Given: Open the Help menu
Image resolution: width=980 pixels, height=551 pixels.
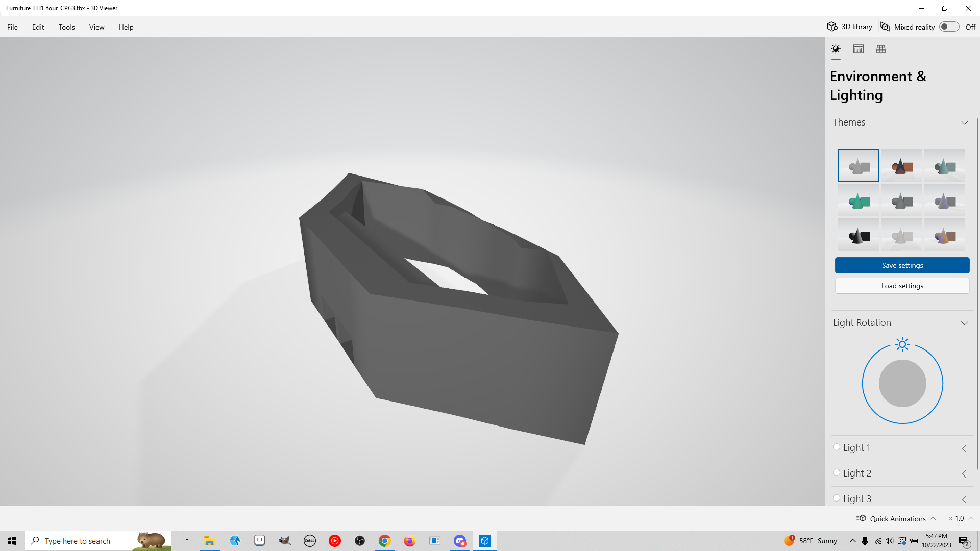Looking at the screenshot, I should point(126,27).
